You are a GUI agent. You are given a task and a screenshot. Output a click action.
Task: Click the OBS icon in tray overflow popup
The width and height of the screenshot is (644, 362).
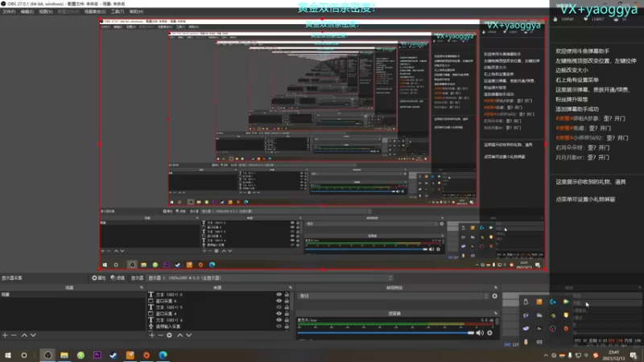tap(552, 328)
